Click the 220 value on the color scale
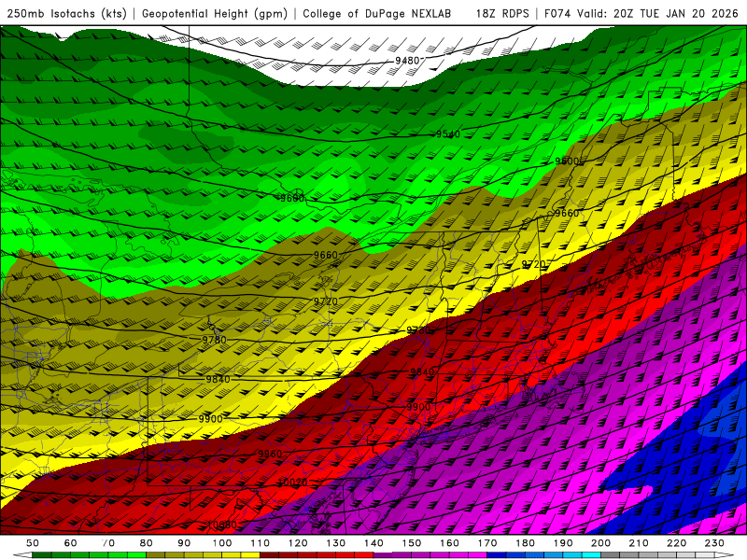Viewport: 747px width, 560px height. [676, 543]
